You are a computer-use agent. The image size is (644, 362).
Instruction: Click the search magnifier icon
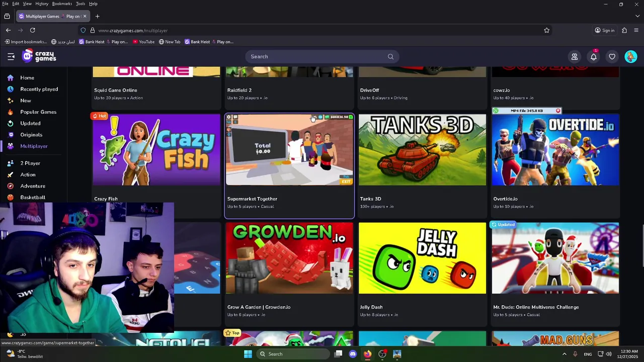point(390,57)
